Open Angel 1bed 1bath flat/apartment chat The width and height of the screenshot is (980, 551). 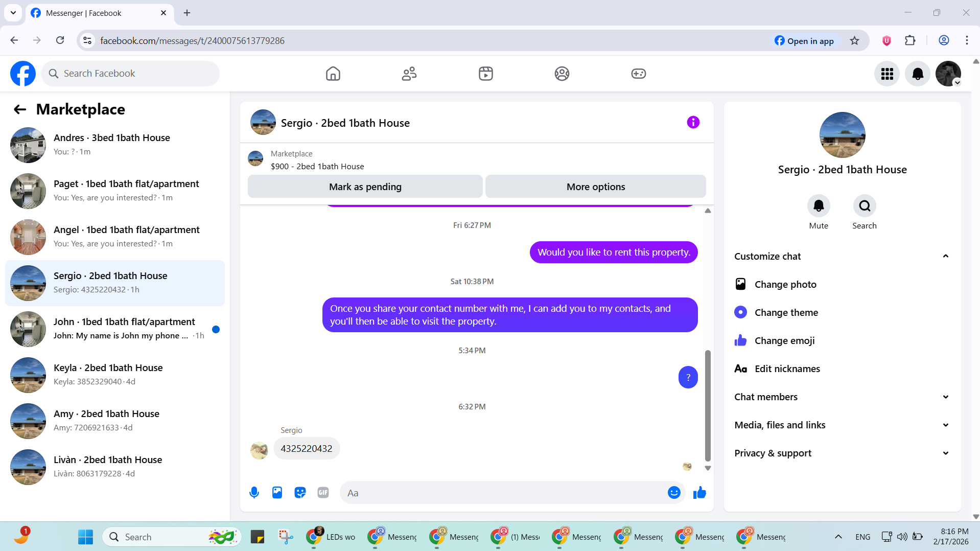click(x=115, y=237)
